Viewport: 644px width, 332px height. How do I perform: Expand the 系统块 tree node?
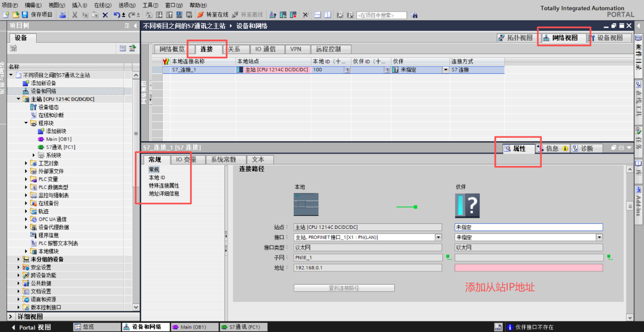click(34, 155)
